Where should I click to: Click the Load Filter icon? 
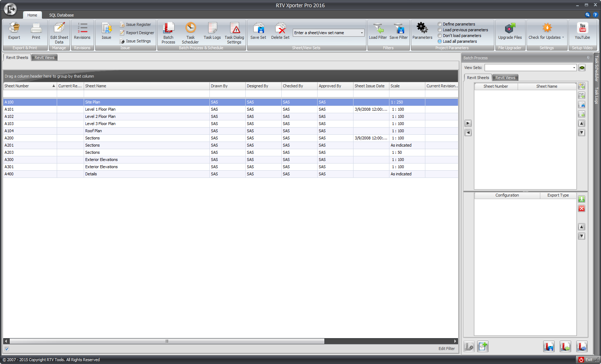click(378, 32)
